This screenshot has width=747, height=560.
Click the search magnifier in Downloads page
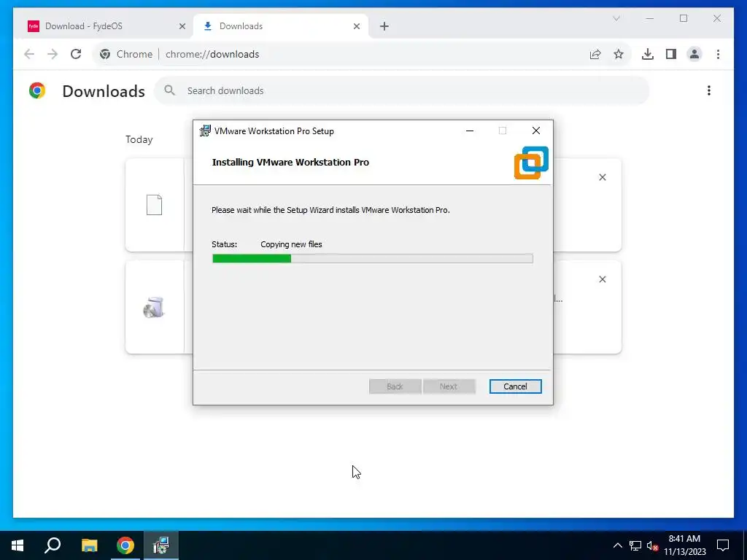(169, 90)
